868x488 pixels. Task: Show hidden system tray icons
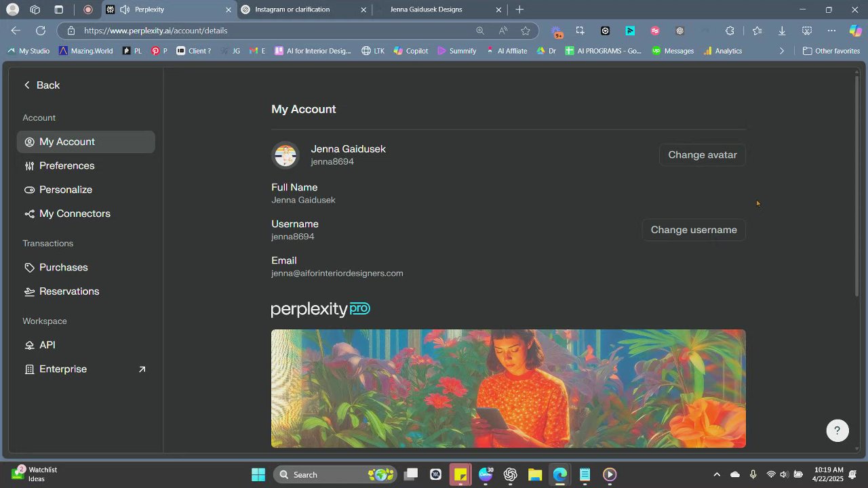pyautogui.click(x=717, y=474)
